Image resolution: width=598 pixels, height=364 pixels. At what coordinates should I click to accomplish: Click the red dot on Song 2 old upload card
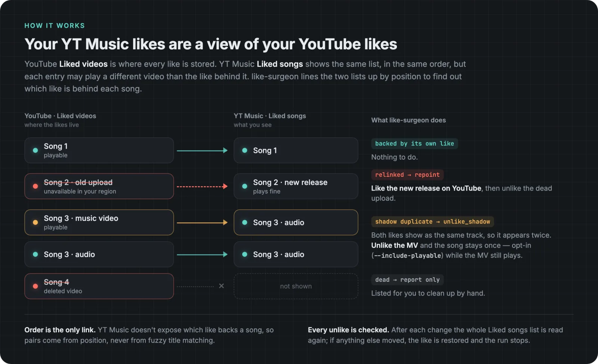click(35, 186)
